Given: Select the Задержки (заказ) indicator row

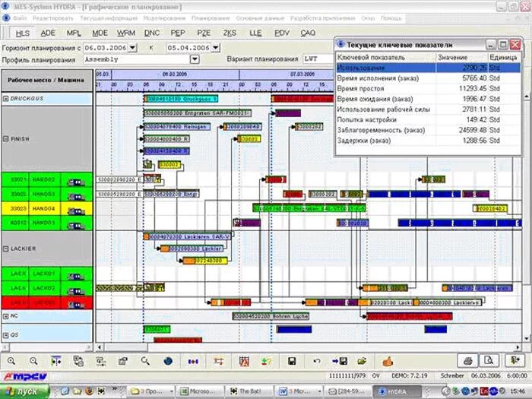Looking at the screenshot, I should 428,141.
